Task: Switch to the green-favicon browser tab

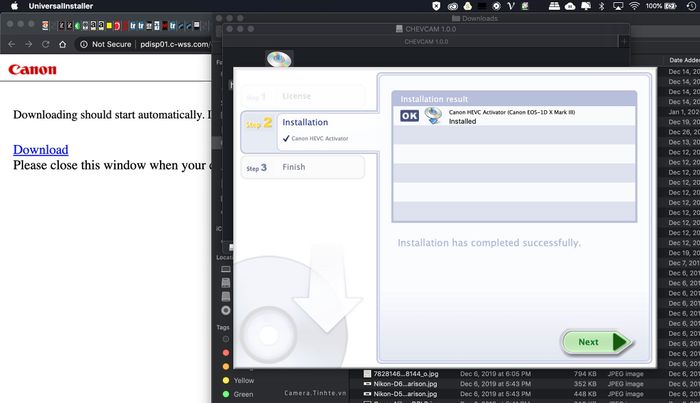Action: coord(77,25)
